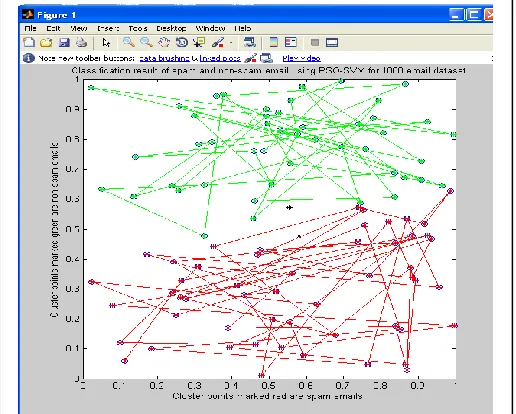
Task: Open the Edit menu
Action: click(53, 28)
